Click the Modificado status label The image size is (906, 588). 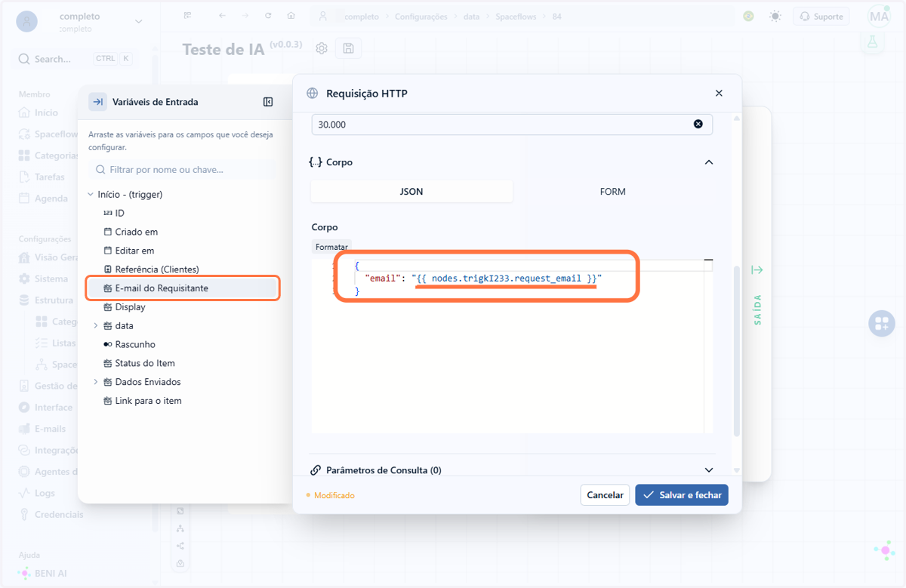[x=334, y=495]
